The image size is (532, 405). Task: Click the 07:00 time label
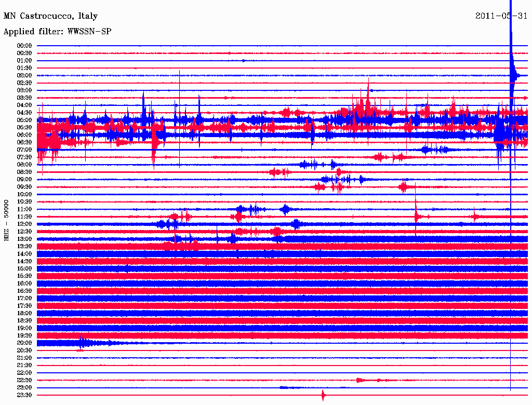[x=24, y=150]
